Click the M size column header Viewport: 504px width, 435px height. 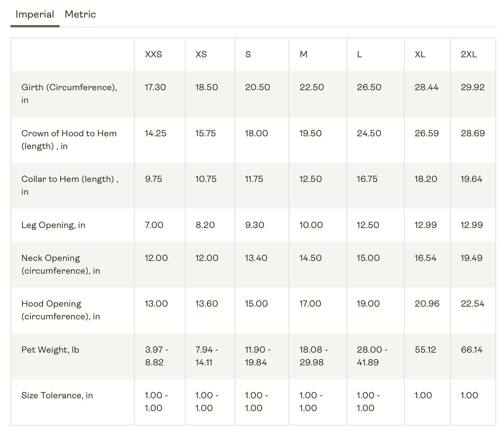pyautogui.click(x=303, y=55)
